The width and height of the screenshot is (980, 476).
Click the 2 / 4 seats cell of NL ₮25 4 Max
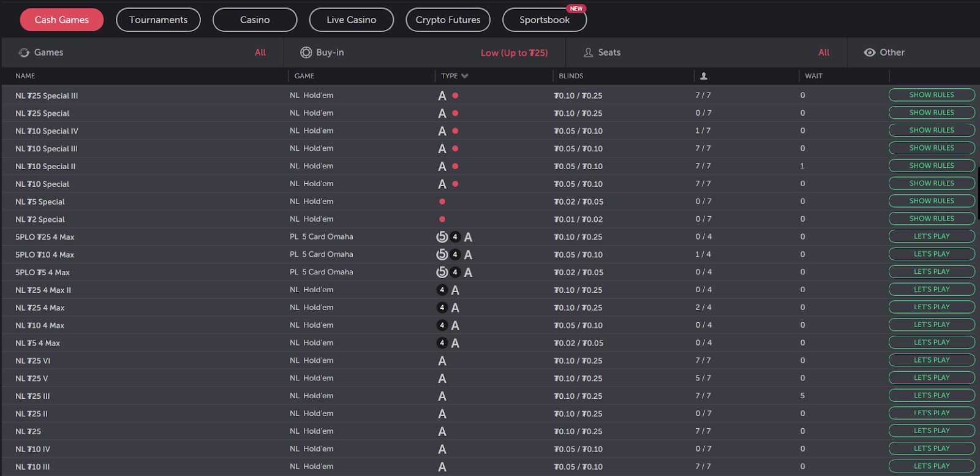coord(703,307)
